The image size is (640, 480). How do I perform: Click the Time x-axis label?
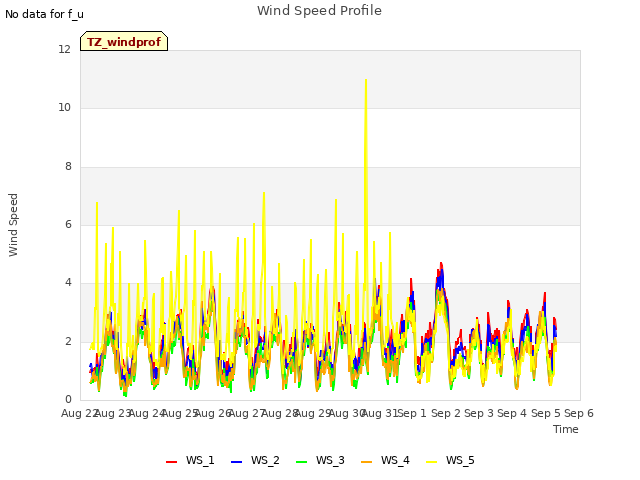coord(566,429)
